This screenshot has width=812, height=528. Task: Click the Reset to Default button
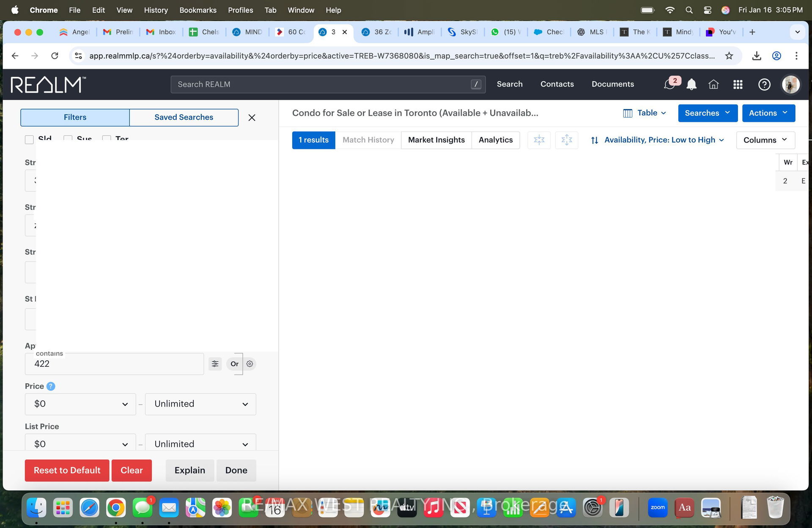tap(67, 470)
